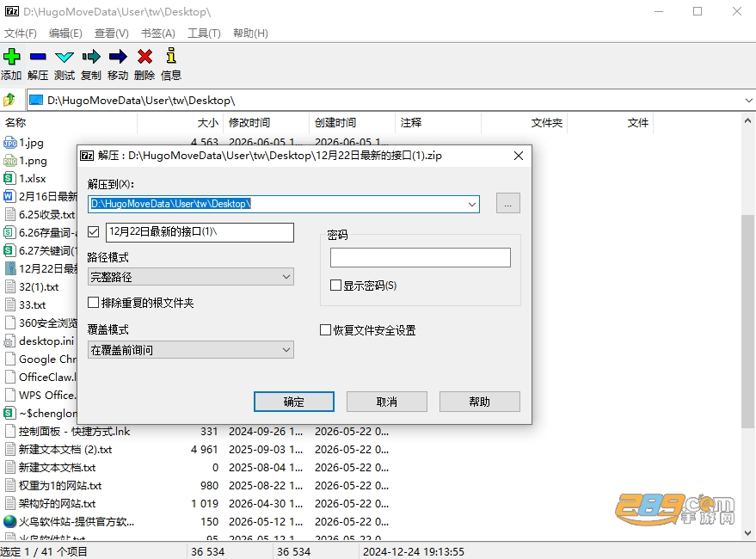Select the 1.xlsx spreadsheet icon
The width and height of the screenshot is (756, 559).
(x=9, y=178)
